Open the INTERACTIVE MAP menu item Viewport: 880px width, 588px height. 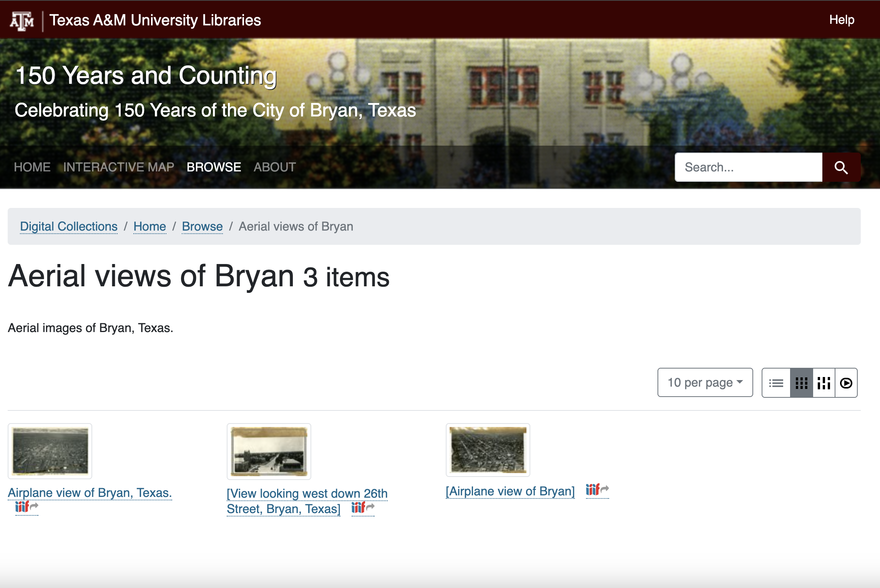[x=118, y=167]
